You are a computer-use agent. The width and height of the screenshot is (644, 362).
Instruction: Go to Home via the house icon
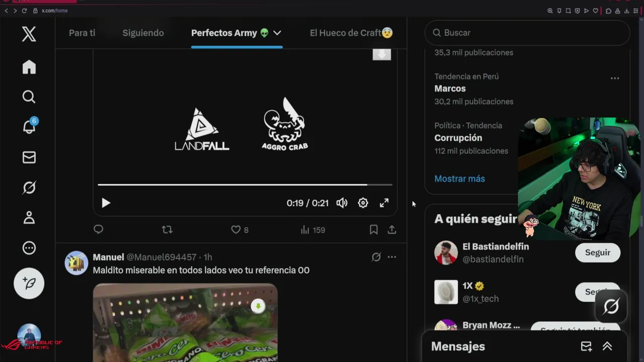29,67
